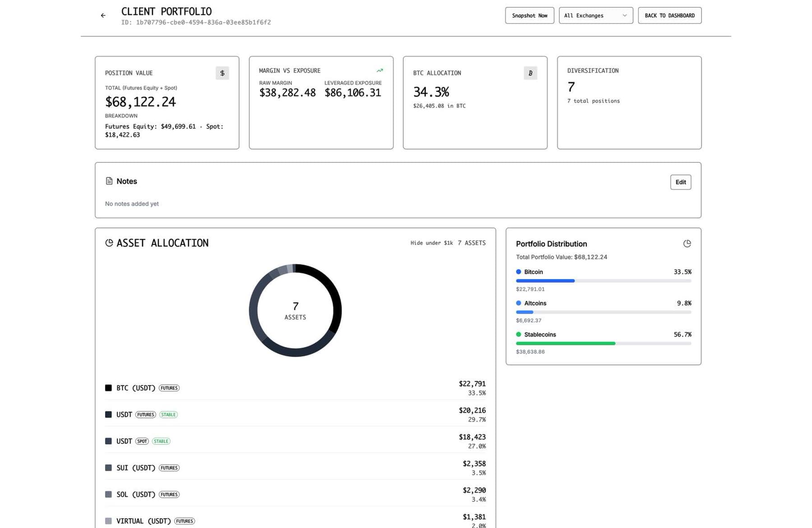Click the dollar sign icon in Position Value card
The height and width of the screenshot is (528, 812).
(222, 73)
